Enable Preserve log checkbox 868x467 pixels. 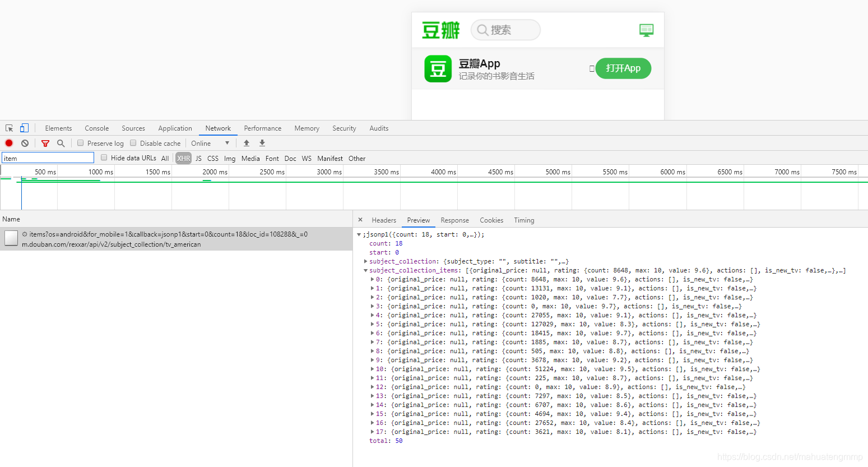pos(81,143)
